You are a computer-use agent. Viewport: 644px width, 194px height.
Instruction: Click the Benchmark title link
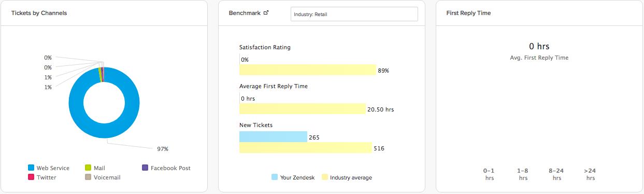tap(245, 13)
